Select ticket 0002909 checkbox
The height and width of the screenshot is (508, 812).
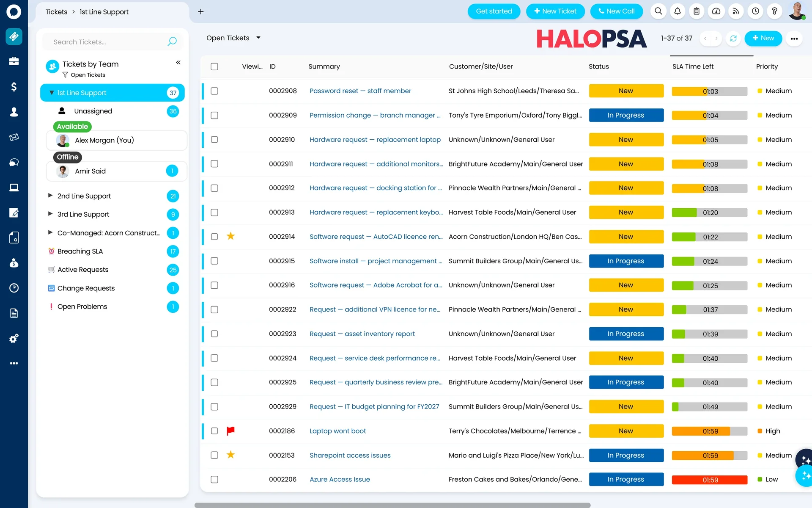(x=214, y=115)
